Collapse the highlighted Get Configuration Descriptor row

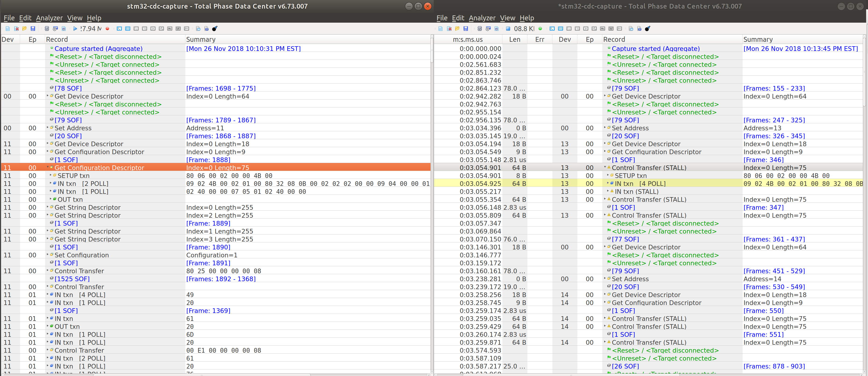click(x=48, y=167)
